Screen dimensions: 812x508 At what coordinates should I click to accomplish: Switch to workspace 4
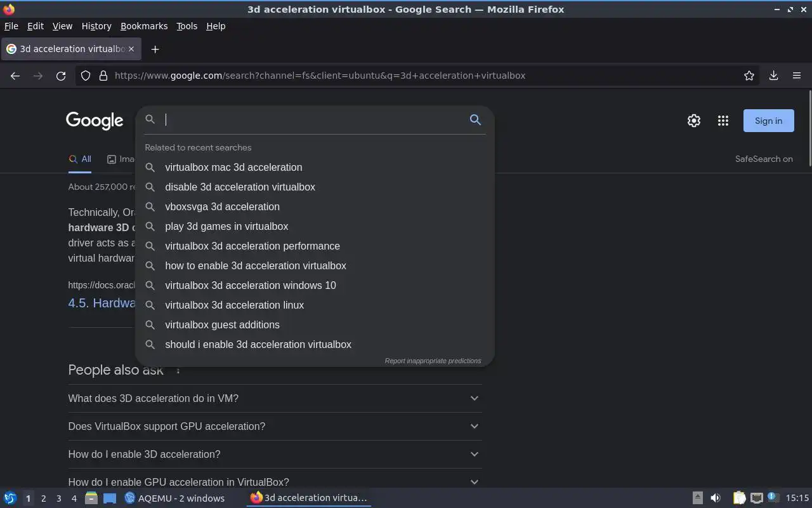(74, 498)
